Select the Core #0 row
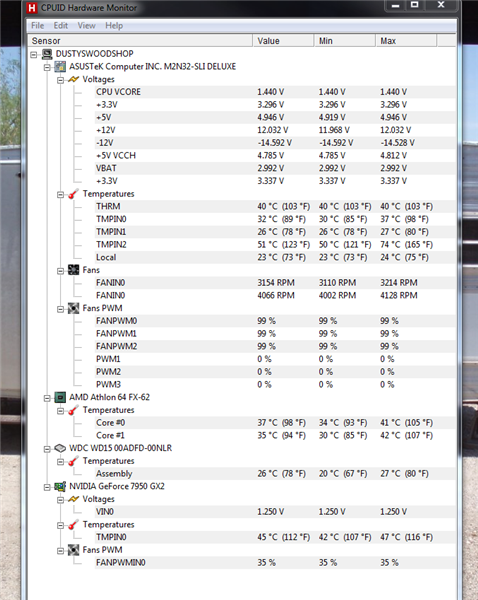Screen dimensions: 478x600 275,423
